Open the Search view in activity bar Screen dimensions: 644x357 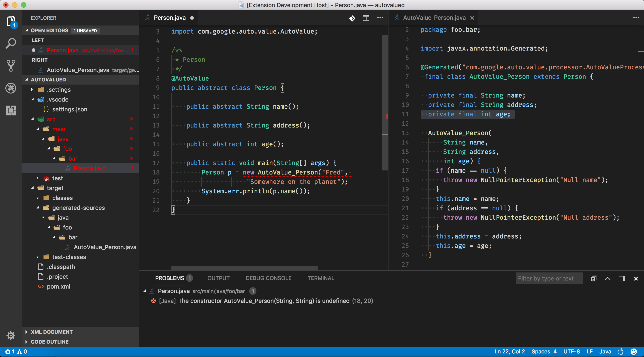point(11,43)
